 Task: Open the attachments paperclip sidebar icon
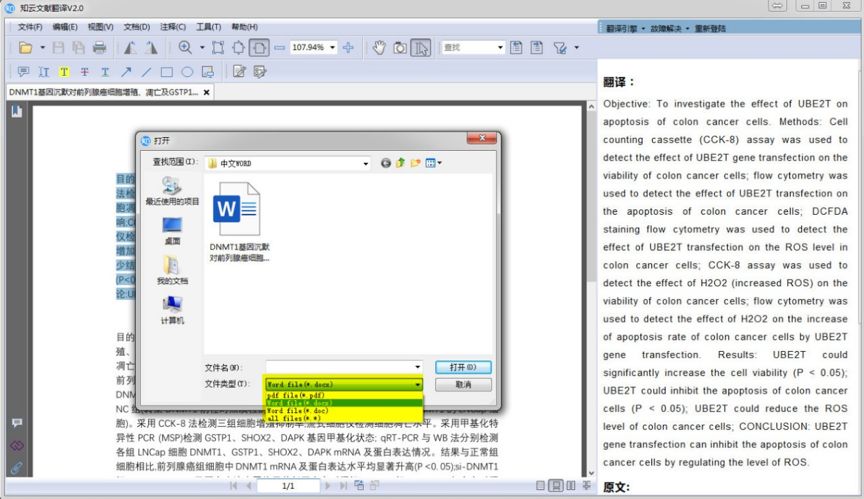[17, 468]
